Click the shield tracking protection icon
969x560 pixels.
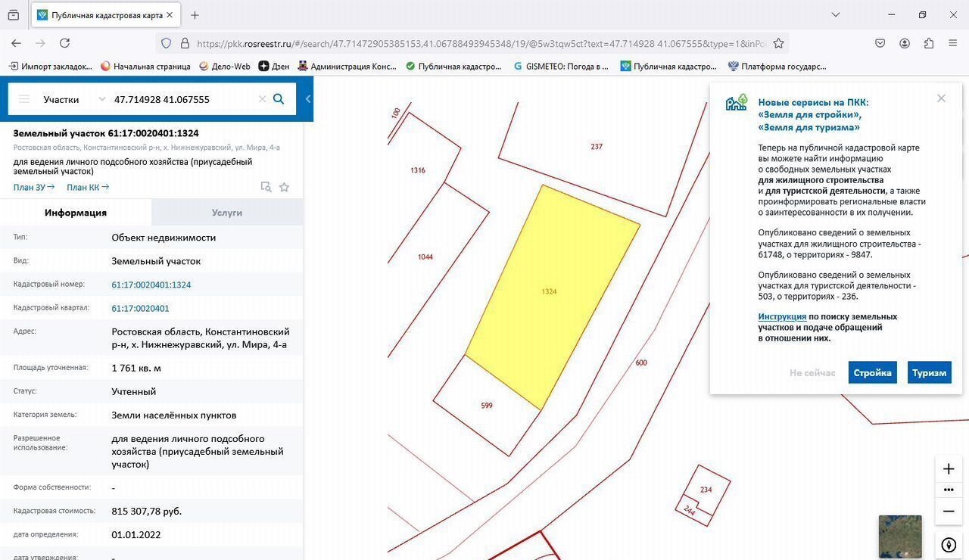[167, 43]
